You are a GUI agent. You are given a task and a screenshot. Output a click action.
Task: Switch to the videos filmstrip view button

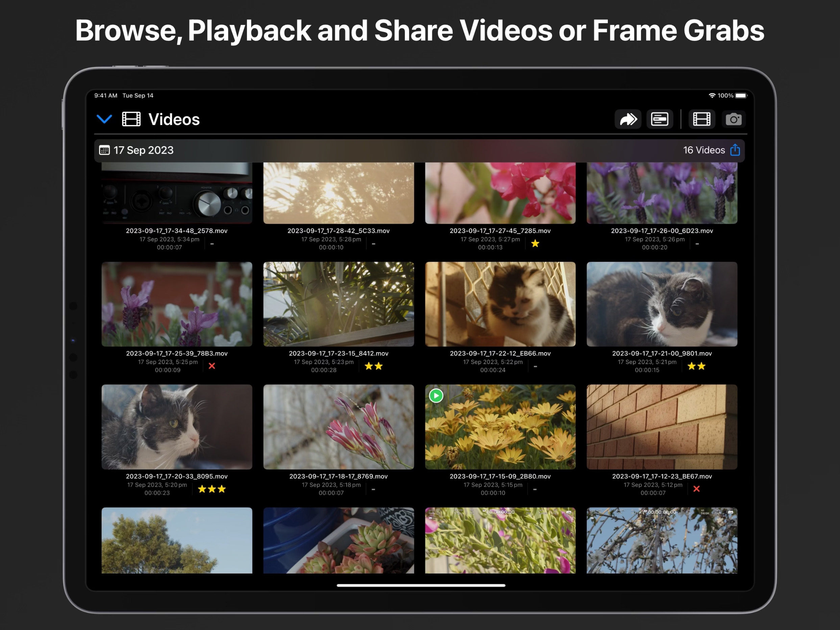pos(702,119)
